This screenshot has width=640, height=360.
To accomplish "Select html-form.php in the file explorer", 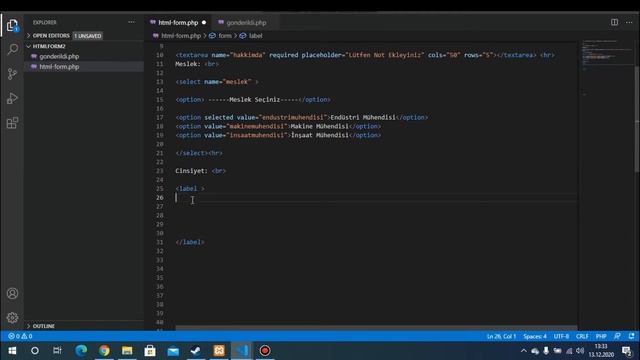I will point(59,67).
